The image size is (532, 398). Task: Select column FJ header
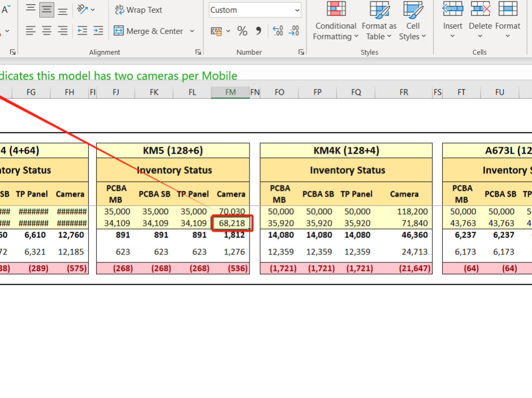click(x=115, y=92)
